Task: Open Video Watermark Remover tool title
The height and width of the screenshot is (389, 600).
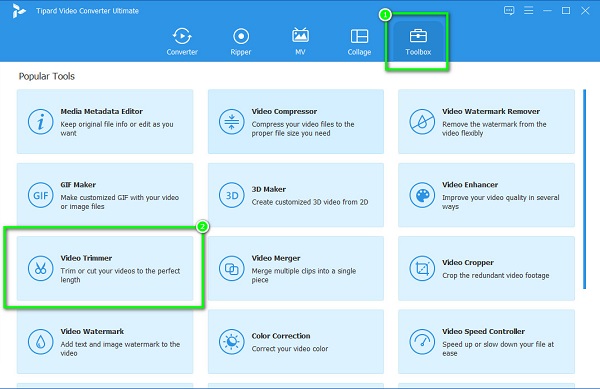Action: (x=491, y=111)
